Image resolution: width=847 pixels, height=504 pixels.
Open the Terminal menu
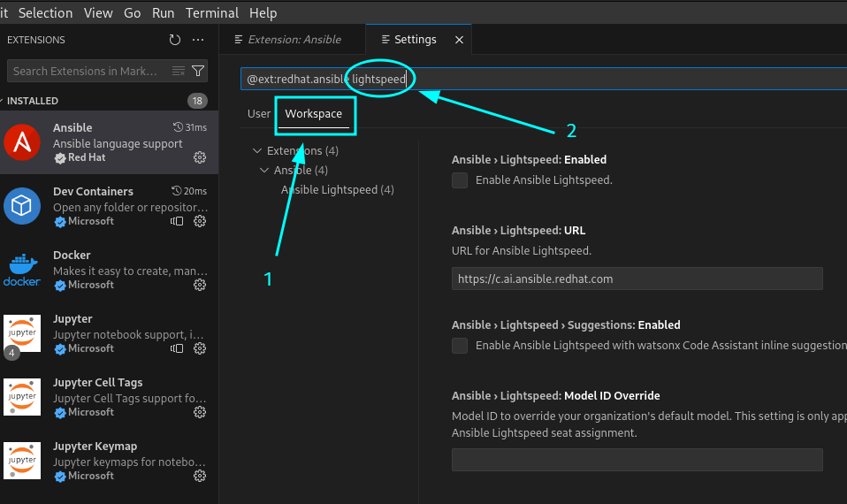click(212, 13)
